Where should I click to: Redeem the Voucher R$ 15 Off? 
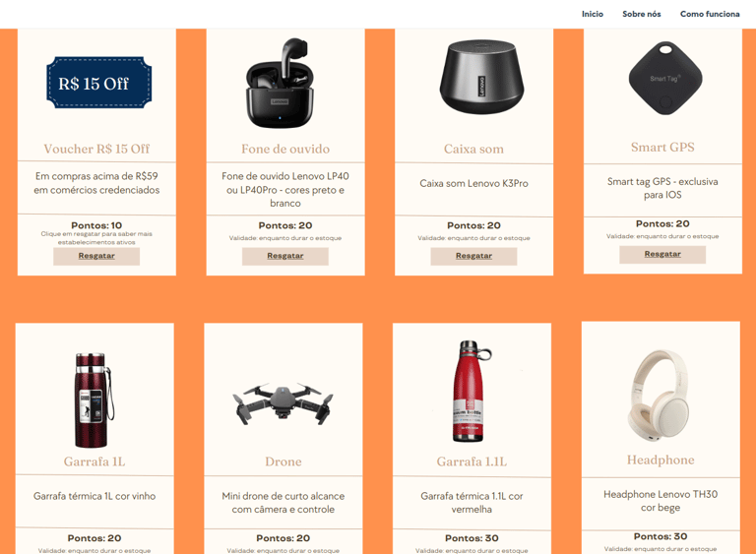coord(96,256)
